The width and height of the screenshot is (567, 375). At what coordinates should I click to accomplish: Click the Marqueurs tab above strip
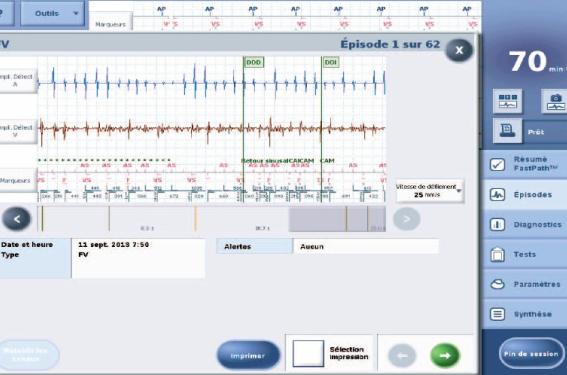click(110, 24)
